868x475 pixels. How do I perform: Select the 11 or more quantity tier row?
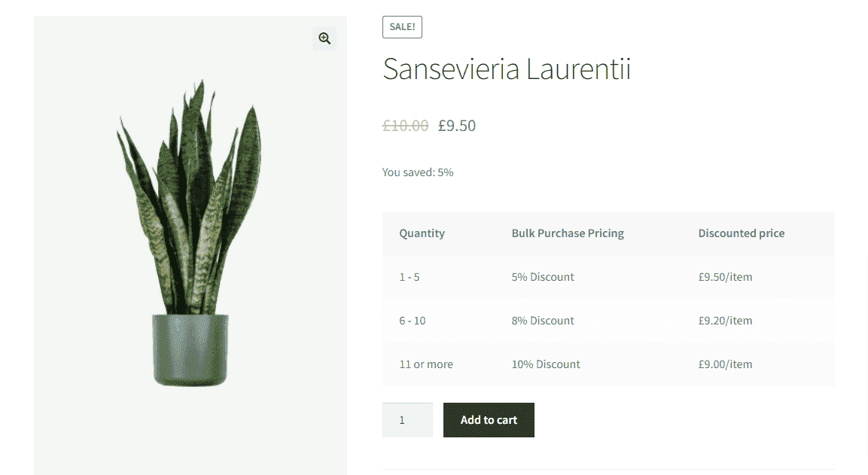[426, 364]
